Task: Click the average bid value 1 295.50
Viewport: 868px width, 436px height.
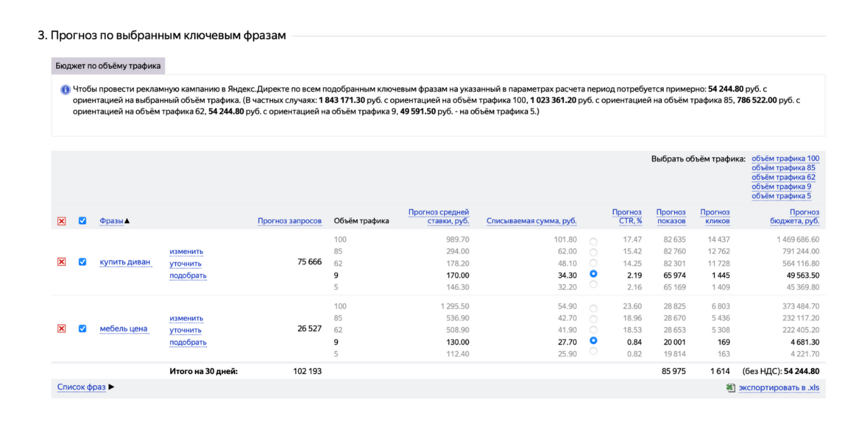Action: point(455,307)
